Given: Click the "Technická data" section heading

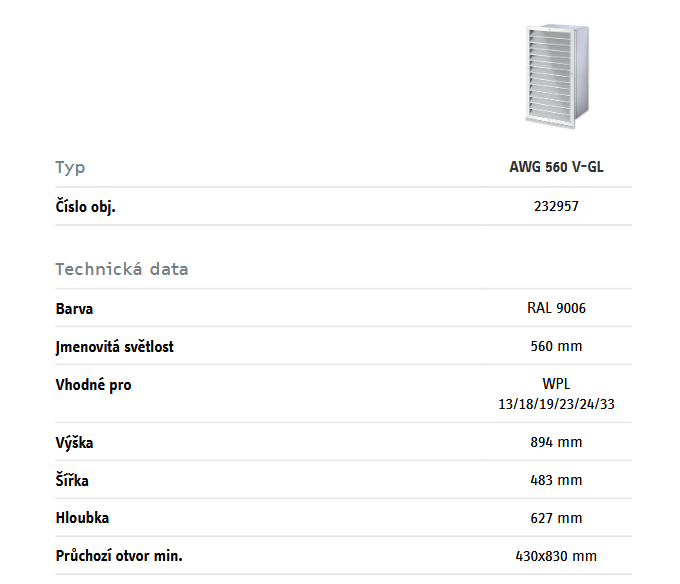Looking at the screenshot, I should click(x=122, y=269).
